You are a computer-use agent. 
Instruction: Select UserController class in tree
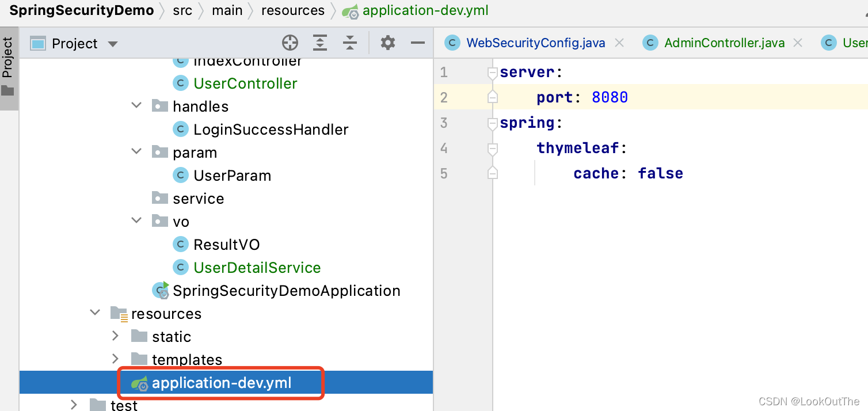point(245,83)
